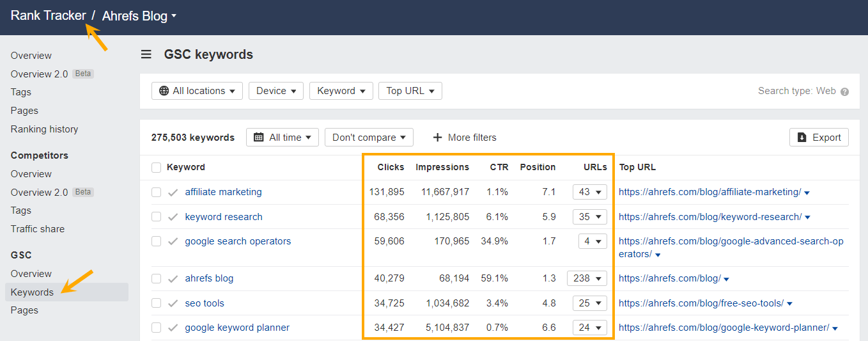Open the Keyword filter dropdown

point(341,91)
